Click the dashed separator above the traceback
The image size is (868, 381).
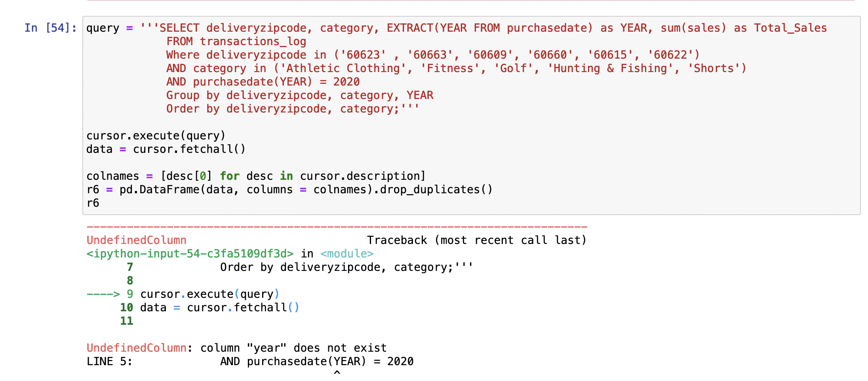coord(337,227)
